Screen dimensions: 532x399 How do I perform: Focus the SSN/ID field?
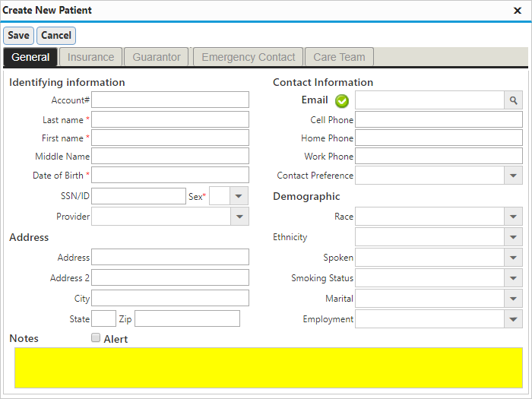pos(139,196)
